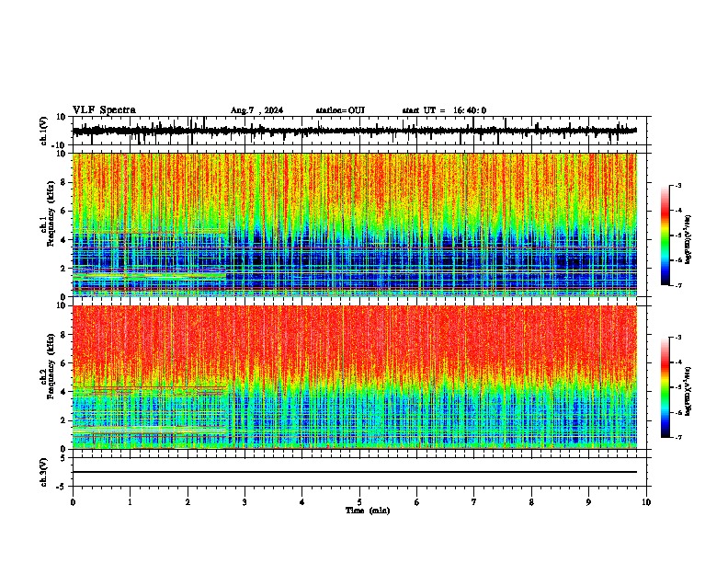Click the "8" tick on the Time axis
This screenshot has height=563, width=728.
pyautogui.click(x=531, y=502)
